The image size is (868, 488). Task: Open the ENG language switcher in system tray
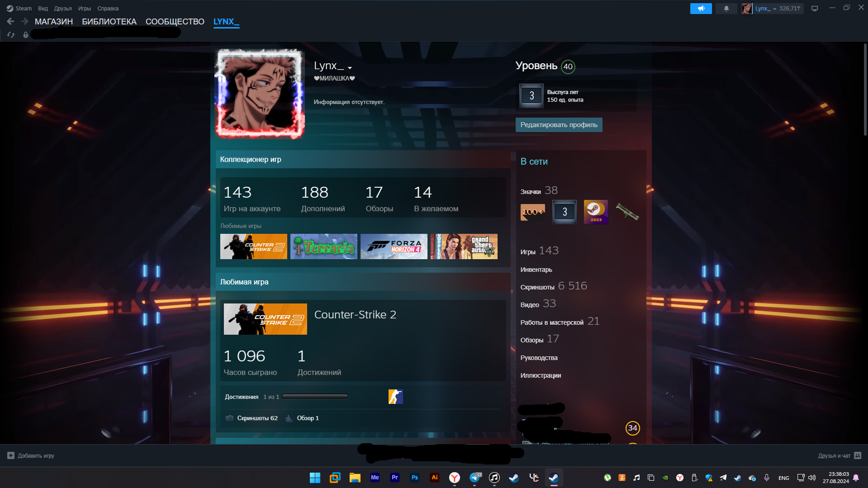coord(783,478)
